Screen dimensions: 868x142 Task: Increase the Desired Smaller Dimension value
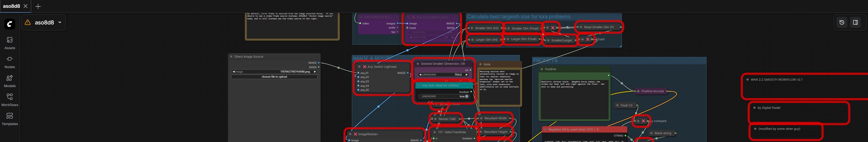pos(467,75)
